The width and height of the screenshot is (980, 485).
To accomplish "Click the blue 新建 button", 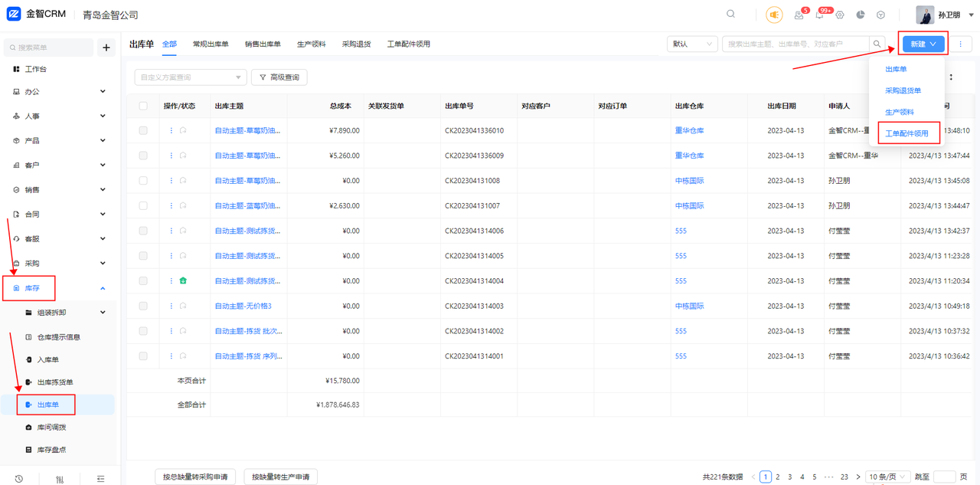I will (923, 44).
